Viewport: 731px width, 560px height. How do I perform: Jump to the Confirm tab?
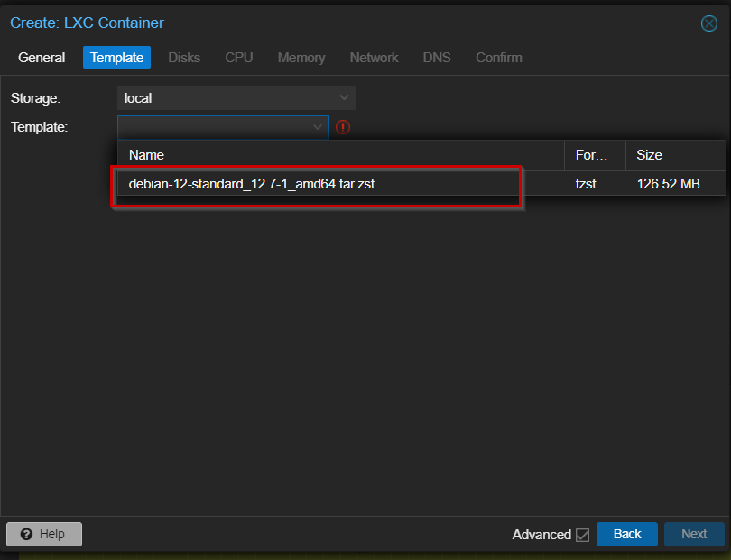point(499,58)
